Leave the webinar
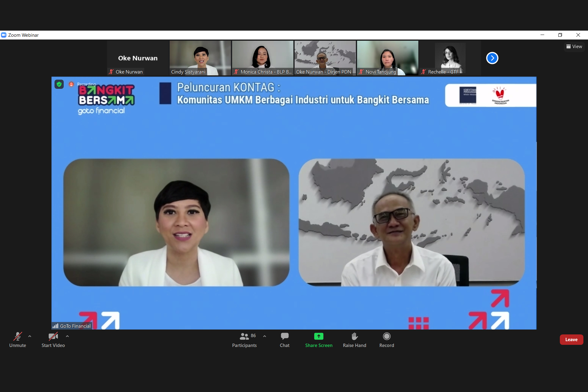 [571, 340]
